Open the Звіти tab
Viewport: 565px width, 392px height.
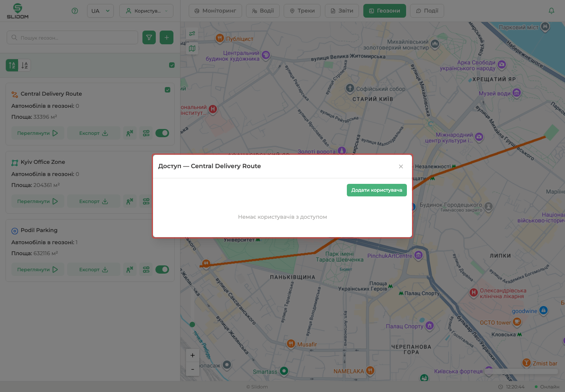pos(342,11)
